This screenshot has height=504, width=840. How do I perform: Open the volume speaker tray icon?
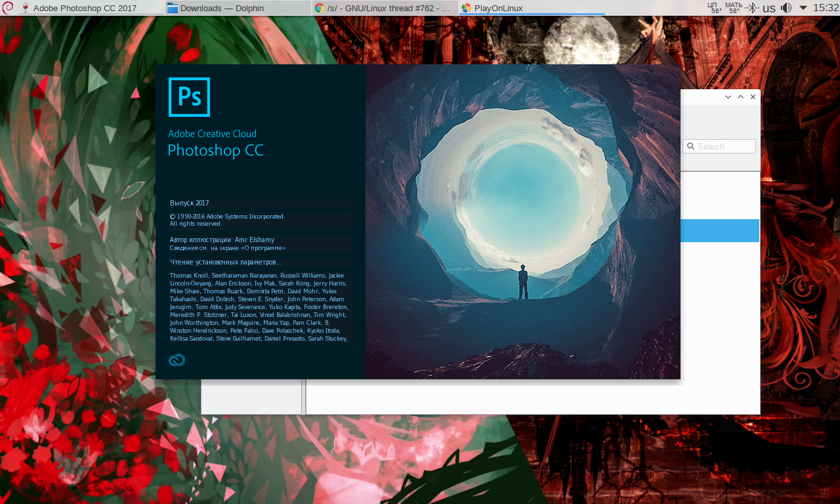pos(786,8)
